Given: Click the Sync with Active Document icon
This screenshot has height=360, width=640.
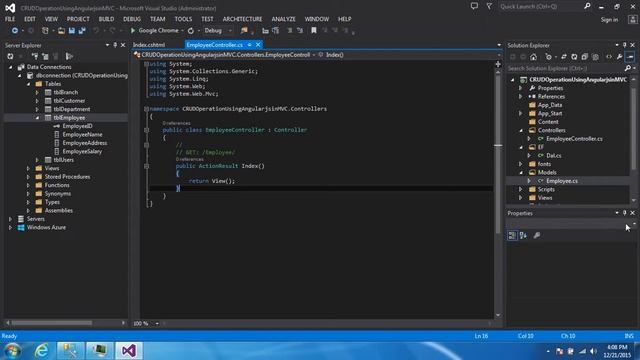Looking at the screenshot, I should (x=564, y=57).
